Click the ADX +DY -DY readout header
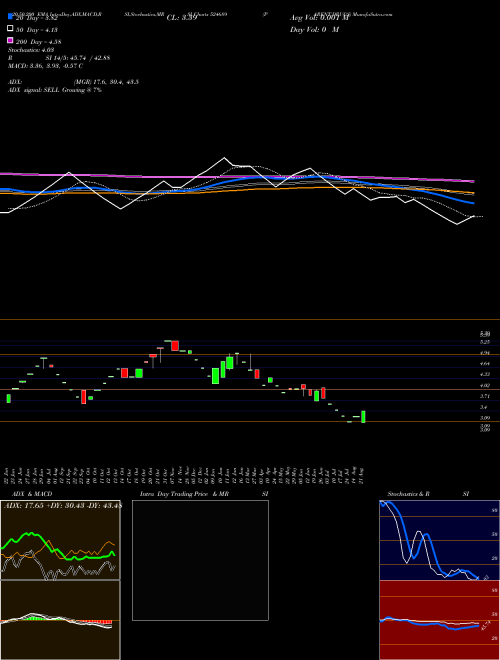 pos(63,505)
